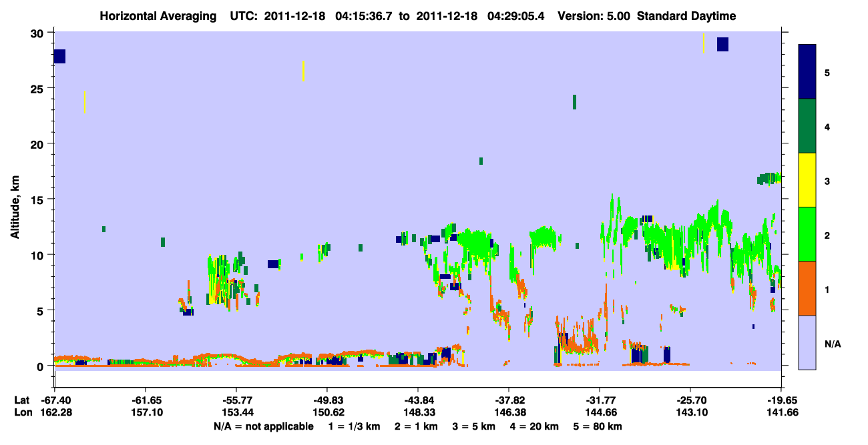Click the colorbar label 1
The image size is (868, 445).
827,289
